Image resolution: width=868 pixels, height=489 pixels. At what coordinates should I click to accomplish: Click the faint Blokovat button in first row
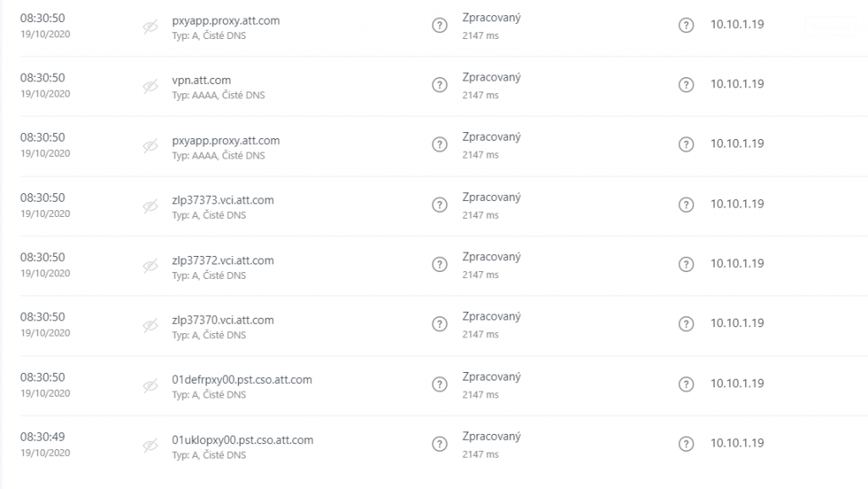coord(831,26)
